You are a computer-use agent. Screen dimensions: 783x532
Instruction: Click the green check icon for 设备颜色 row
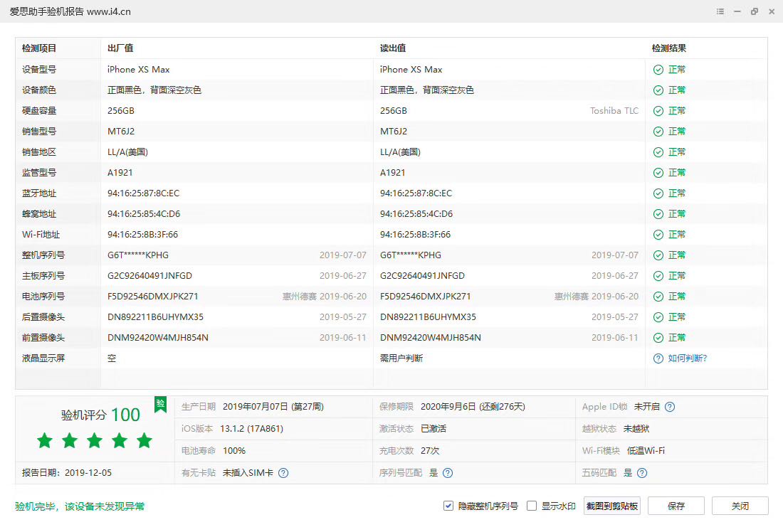(658, 90)
